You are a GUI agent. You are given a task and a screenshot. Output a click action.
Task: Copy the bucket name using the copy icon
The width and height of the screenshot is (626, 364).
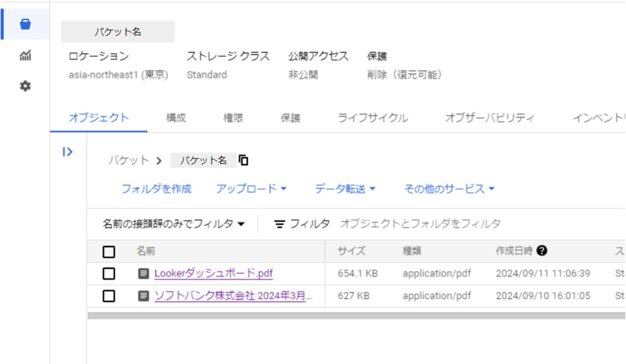click(x=243, y=160)
